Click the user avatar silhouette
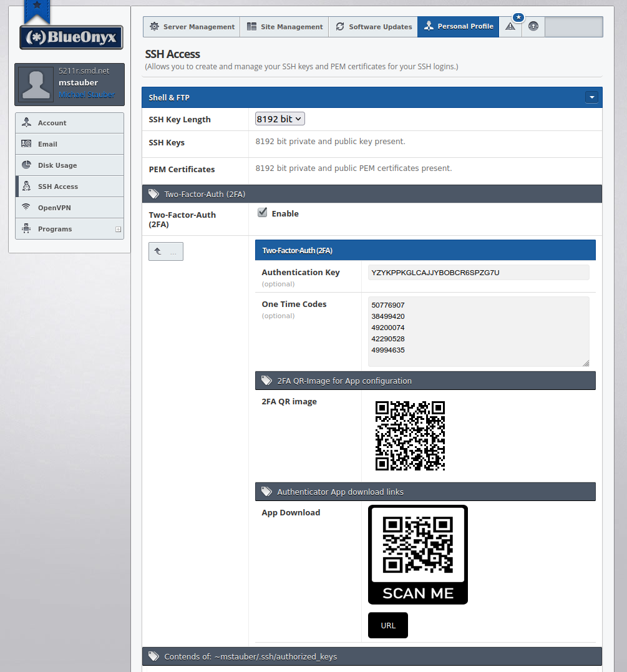Screen dimensions: 627x672 (36, 84)
